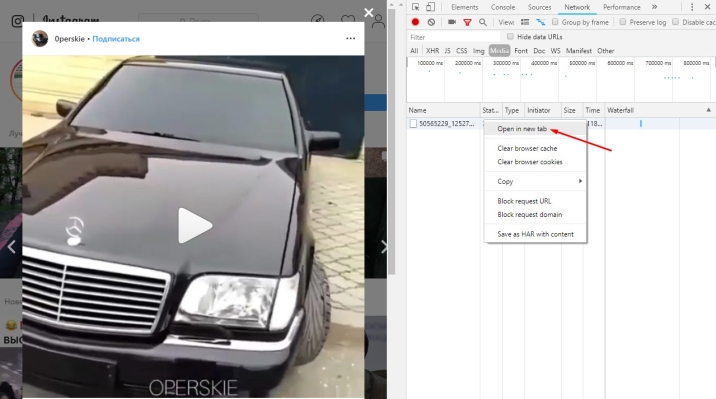This screenshot has height=399, width=716.
Task: Go to previous post arrow
Action: [11, 247]
